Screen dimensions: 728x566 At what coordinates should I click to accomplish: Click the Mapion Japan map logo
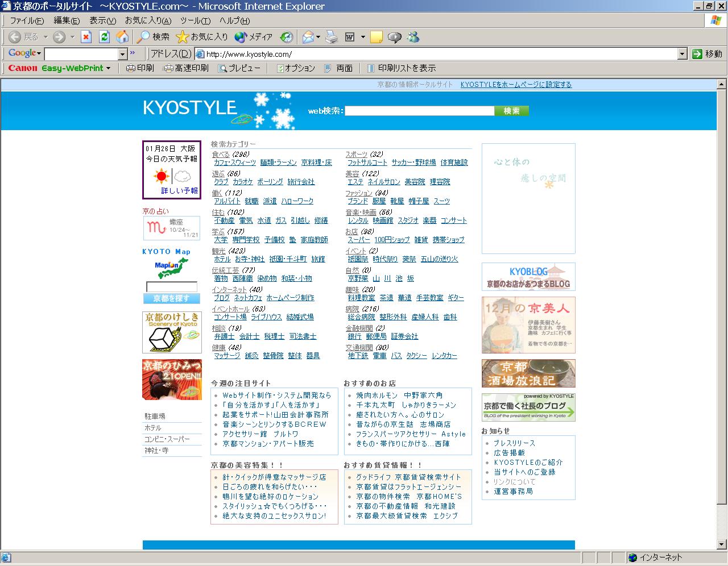(171, 269)
